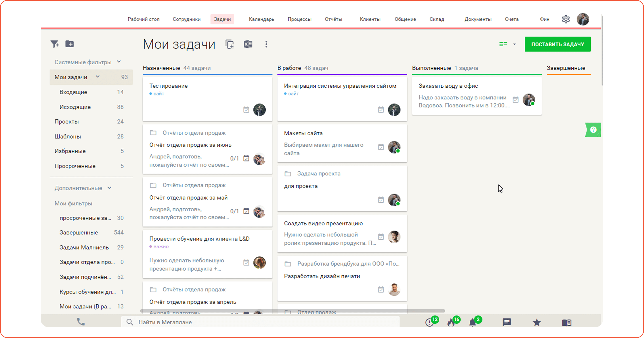Click the search magnifier icon
The width and height of the screenshot is (644, 338).
129,322
